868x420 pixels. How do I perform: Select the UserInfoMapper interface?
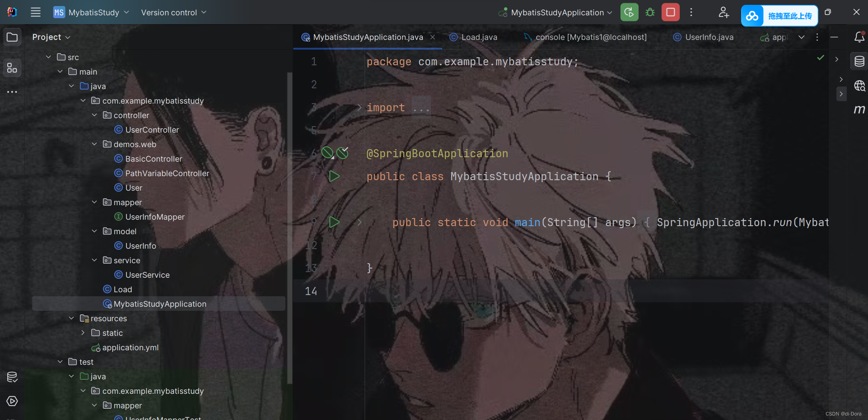point(150,217)
